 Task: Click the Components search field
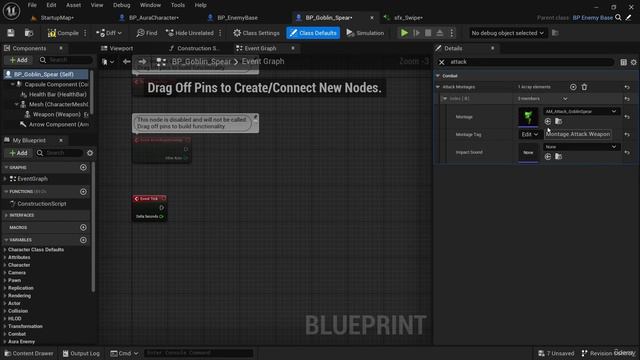pos(67,60)
